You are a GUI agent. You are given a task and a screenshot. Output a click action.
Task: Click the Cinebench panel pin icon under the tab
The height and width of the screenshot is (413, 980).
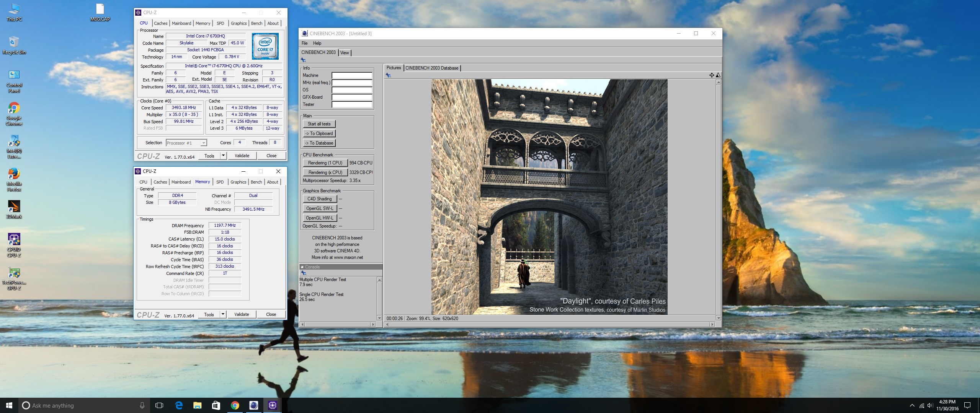click(x=303, y=60)
